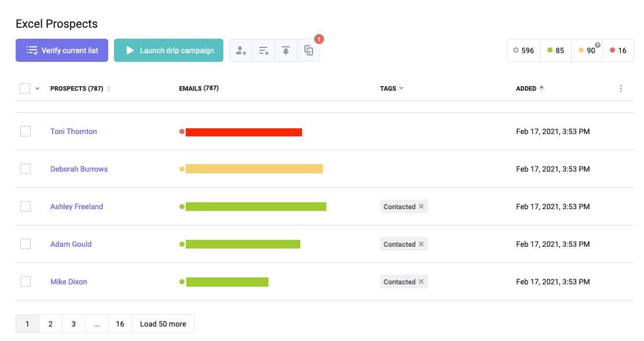The height and width of the screenshot is (341, 644).
Task: Remove Contacted tag from Ashley Freeland
Action: (421, 206)
